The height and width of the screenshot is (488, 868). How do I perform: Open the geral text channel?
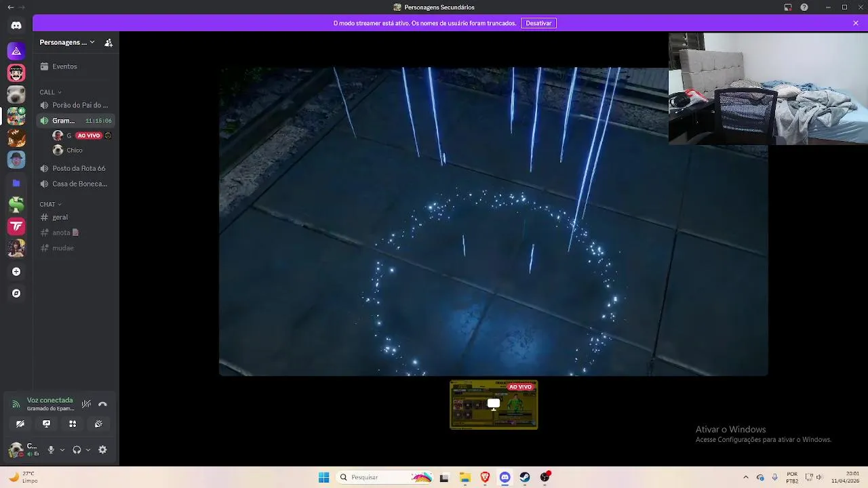click(76, 217)
